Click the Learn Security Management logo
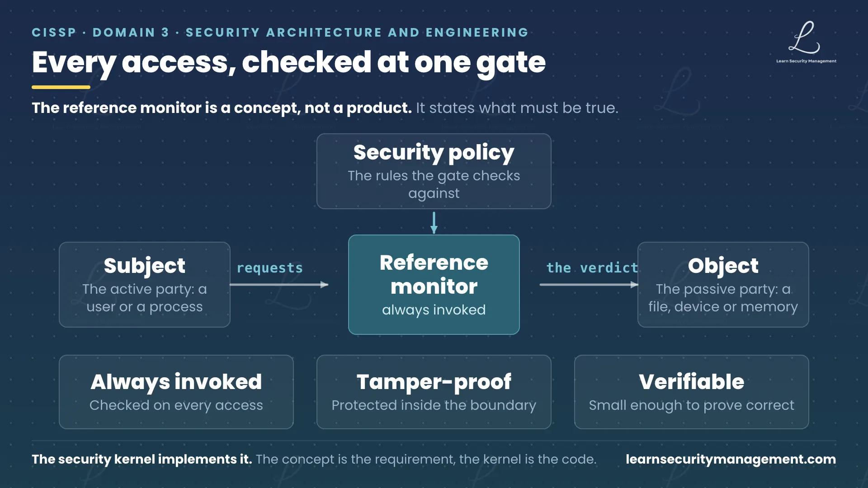 click(806, 42)
